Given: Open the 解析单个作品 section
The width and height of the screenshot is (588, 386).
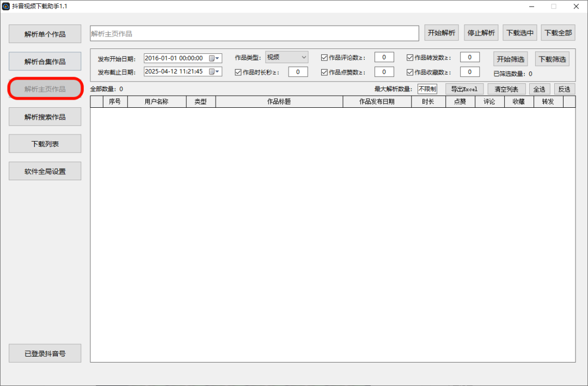Looking at the screenshot, I should pyautogui.click(x=45, y=34).
